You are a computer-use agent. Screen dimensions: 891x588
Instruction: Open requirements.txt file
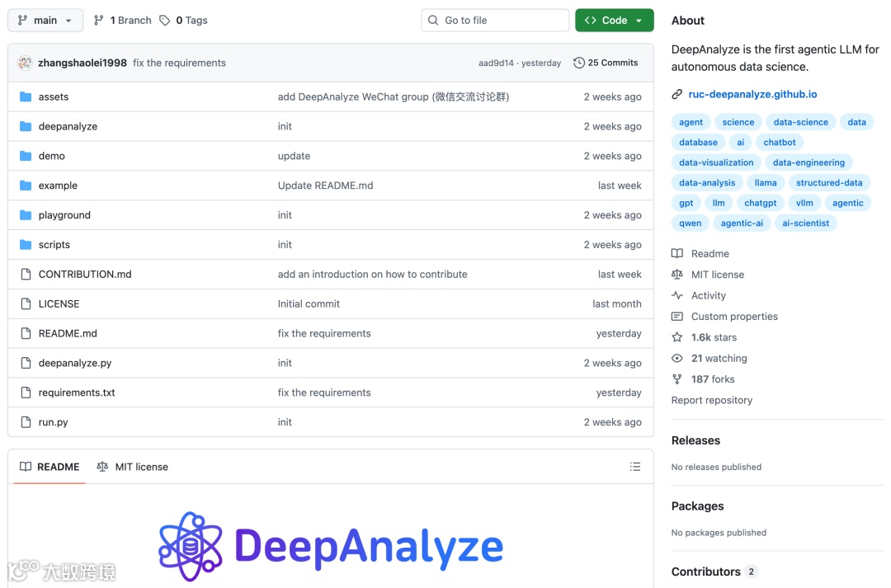pos(77,393)
